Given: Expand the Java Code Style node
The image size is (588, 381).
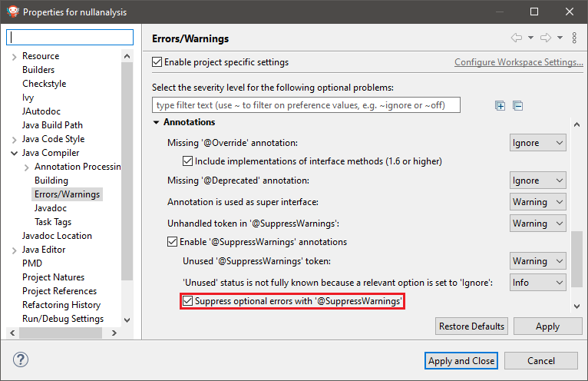Looking at the screenshot, I should coord(15,140).
